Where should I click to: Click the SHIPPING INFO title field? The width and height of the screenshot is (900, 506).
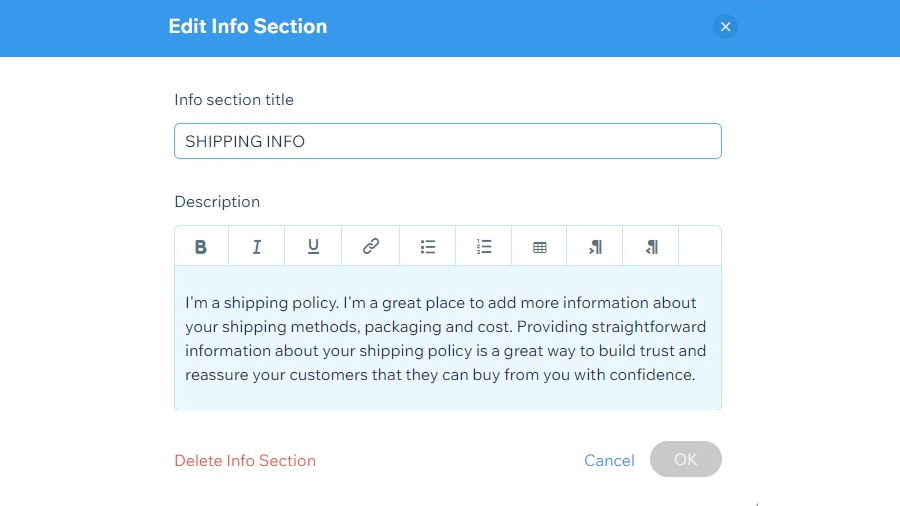(447, 141)
